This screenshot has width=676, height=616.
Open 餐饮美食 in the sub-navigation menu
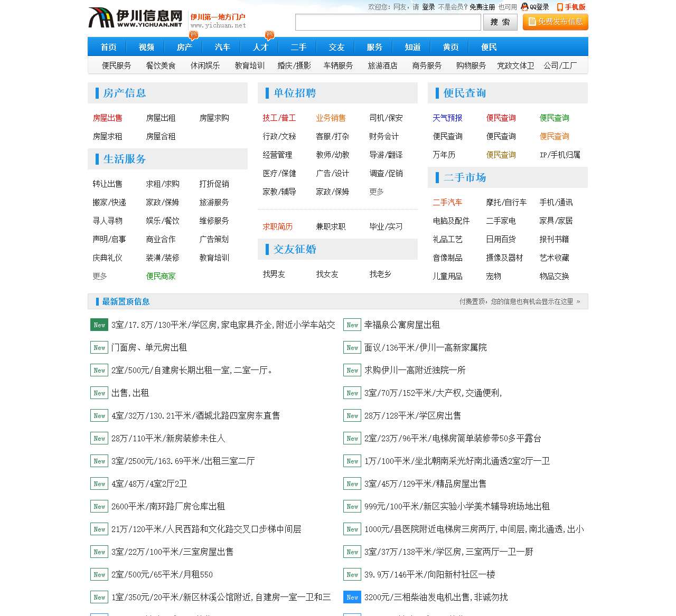tap(161, 65)
